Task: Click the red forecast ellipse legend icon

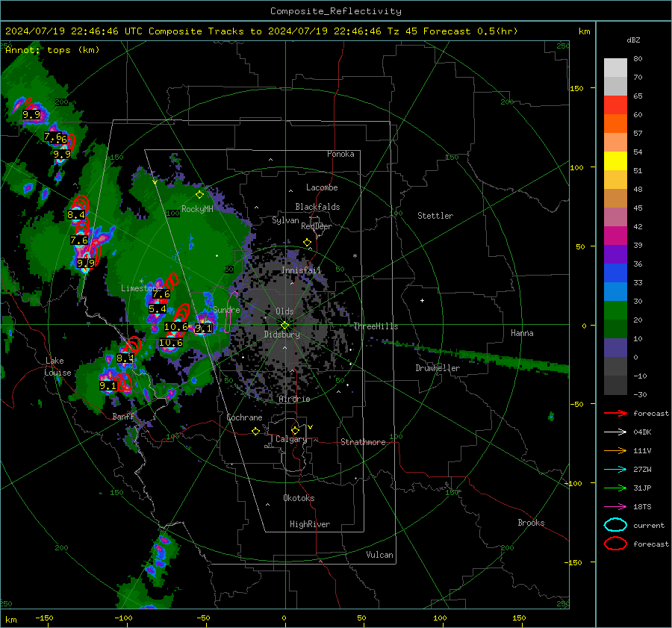Action: (x=615, y=544)
